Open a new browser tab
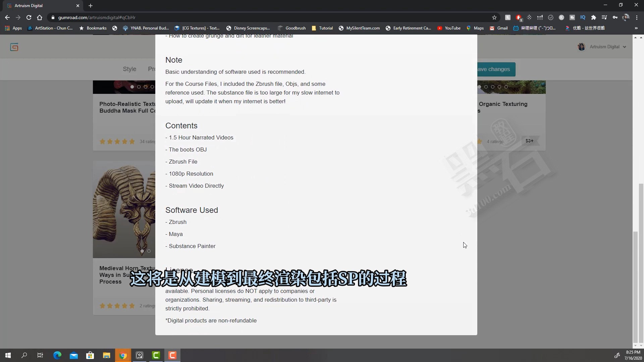This screenshot has width=644, height=362. coord(91,6)
